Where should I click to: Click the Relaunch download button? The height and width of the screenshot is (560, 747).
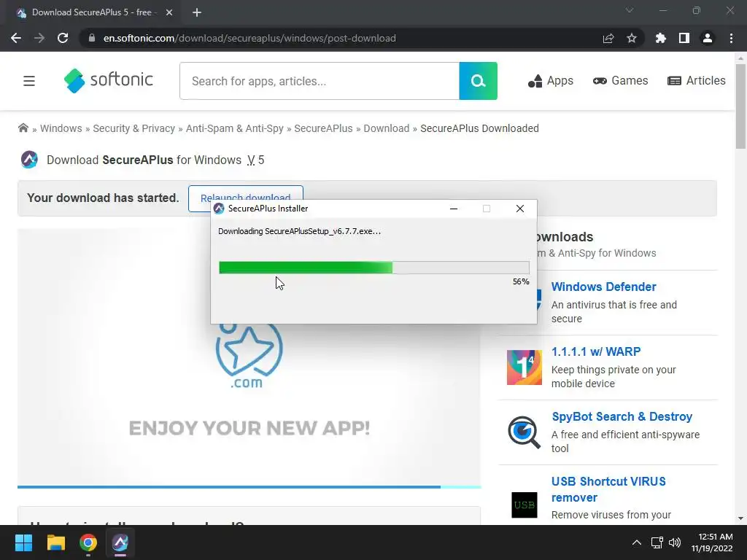click(x=246, y=192)
